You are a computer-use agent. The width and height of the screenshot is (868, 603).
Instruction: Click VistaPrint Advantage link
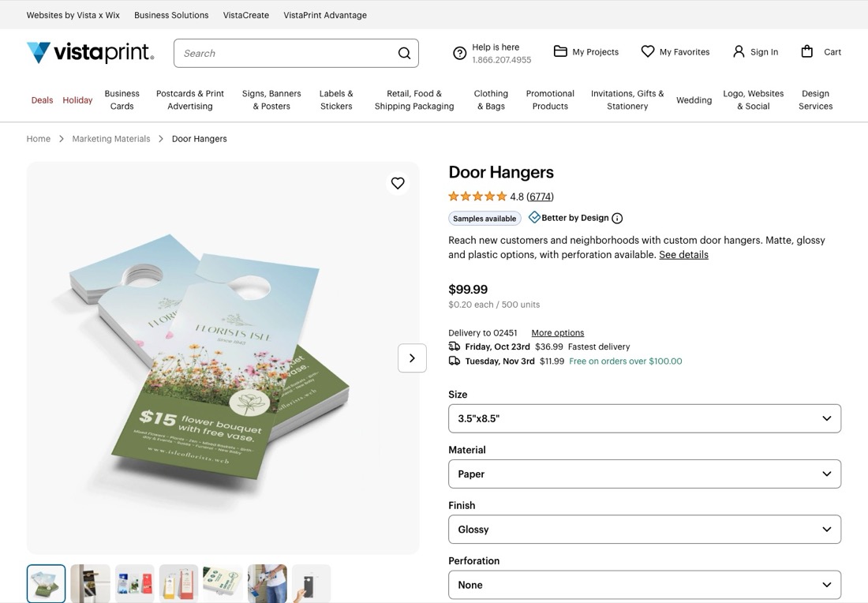[325, 15]
